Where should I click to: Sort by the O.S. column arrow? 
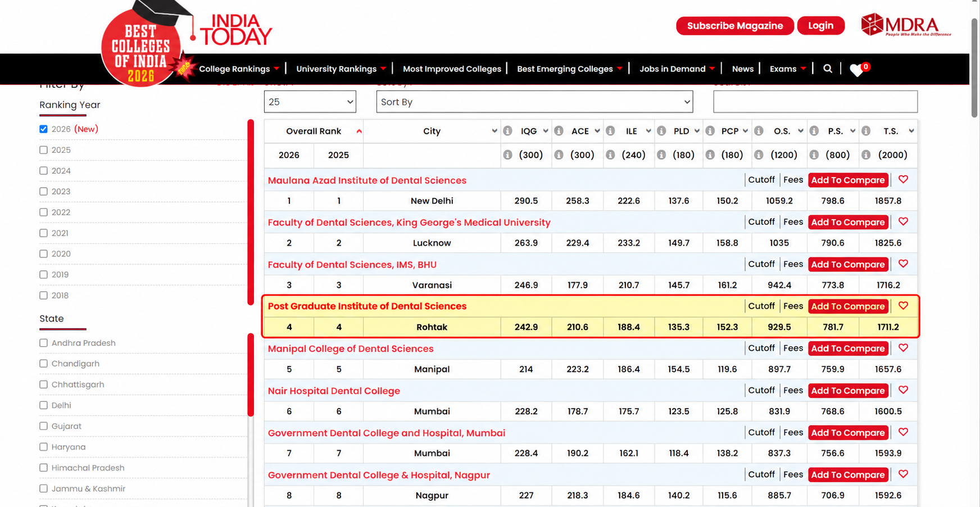(x=800, y=131)
